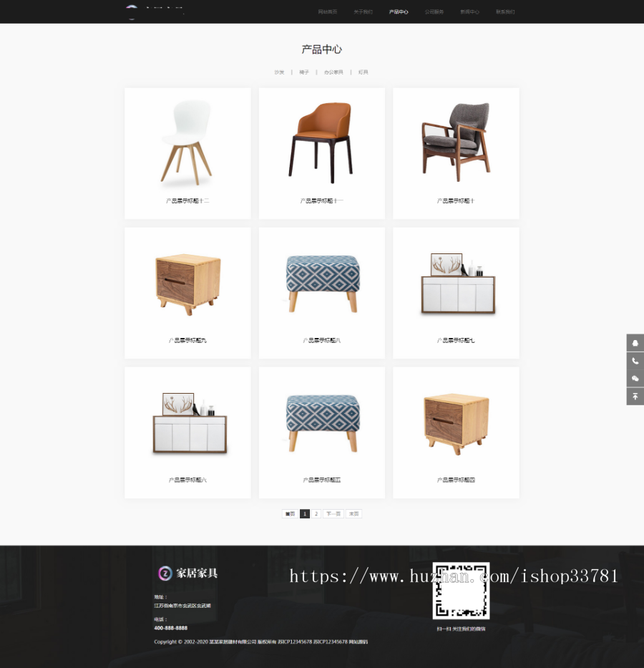Open the 联系我们 page from the navbar

click(x=505, y=11)
